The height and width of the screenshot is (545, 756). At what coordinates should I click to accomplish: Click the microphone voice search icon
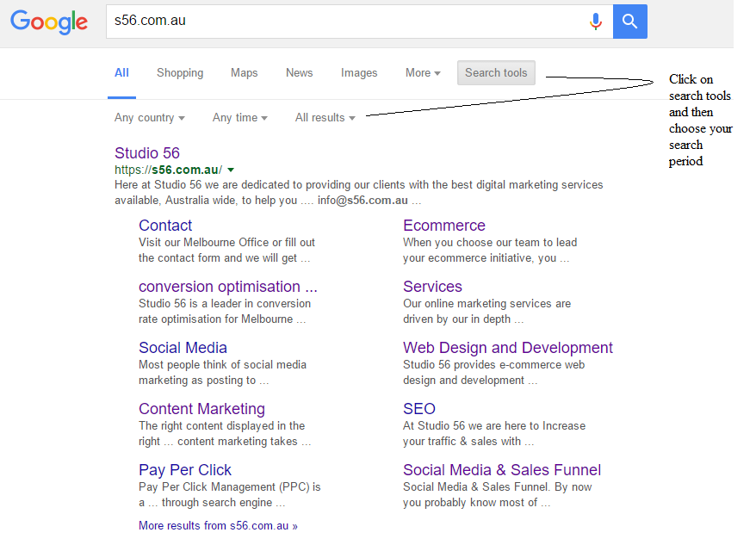click(x=595, y=22)
